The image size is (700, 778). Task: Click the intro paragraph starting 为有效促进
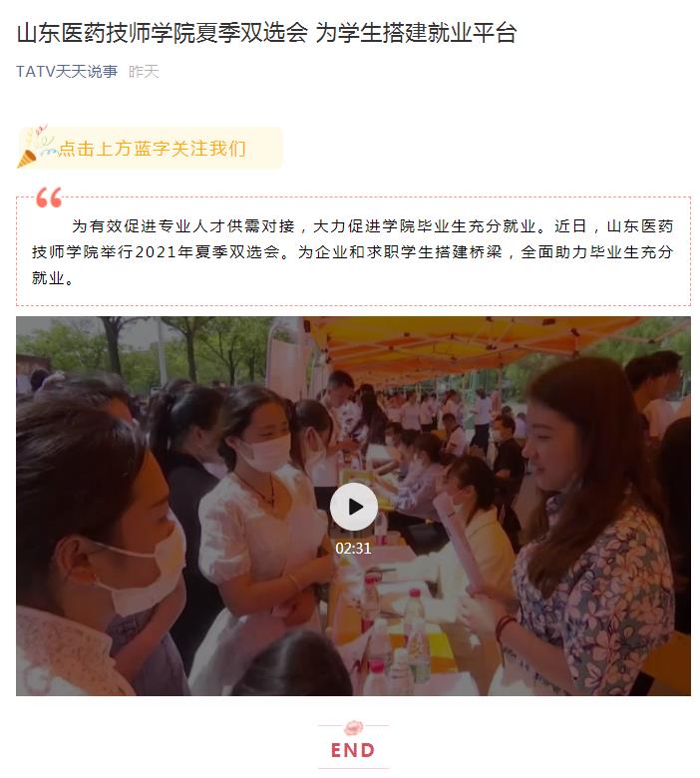coord(353,251)
